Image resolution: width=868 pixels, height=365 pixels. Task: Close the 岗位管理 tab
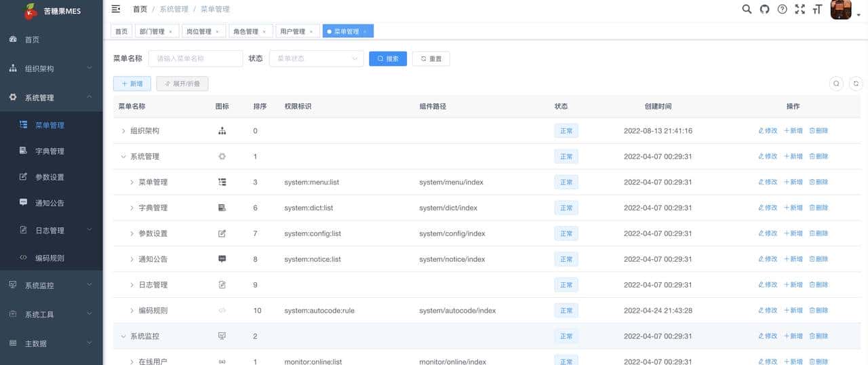point(217,31)
